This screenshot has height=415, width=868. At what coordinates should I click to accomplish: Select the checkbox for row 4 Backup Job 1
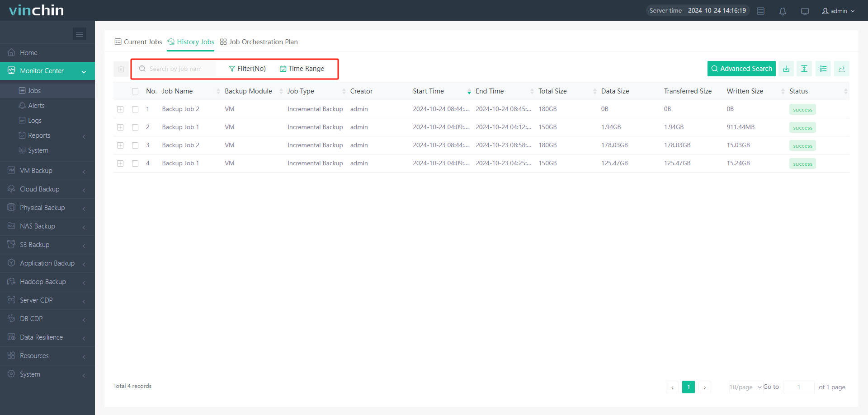click(135, 163)
